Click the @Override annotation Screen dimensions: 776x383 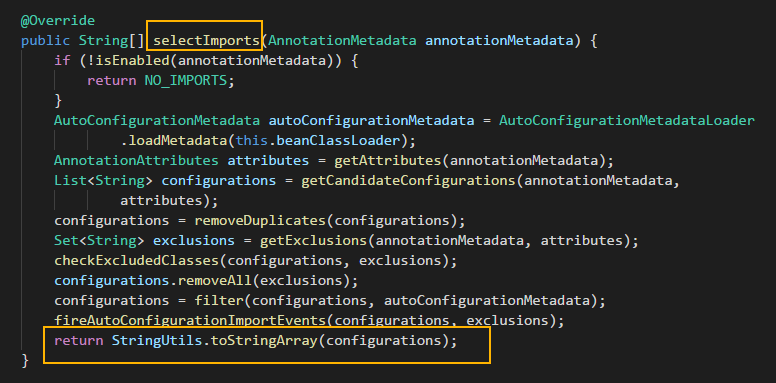[57, 21]
